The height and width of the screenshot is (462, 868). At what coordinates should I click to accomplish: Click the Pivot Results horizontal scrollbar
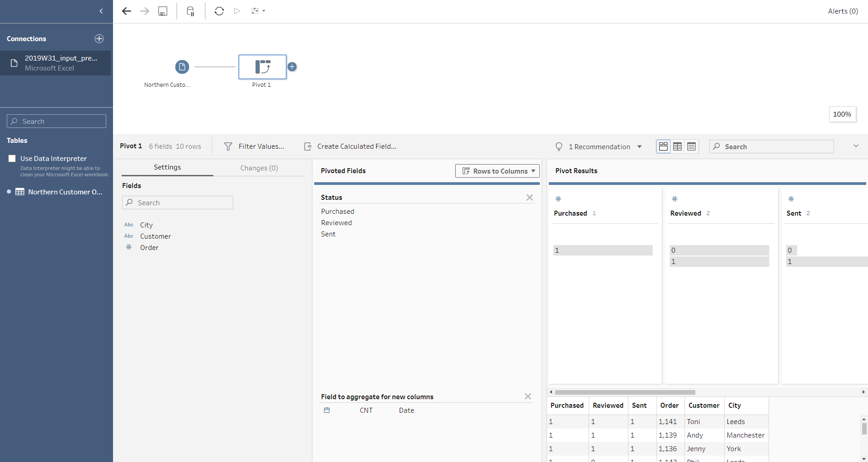(x=625, y=392)
